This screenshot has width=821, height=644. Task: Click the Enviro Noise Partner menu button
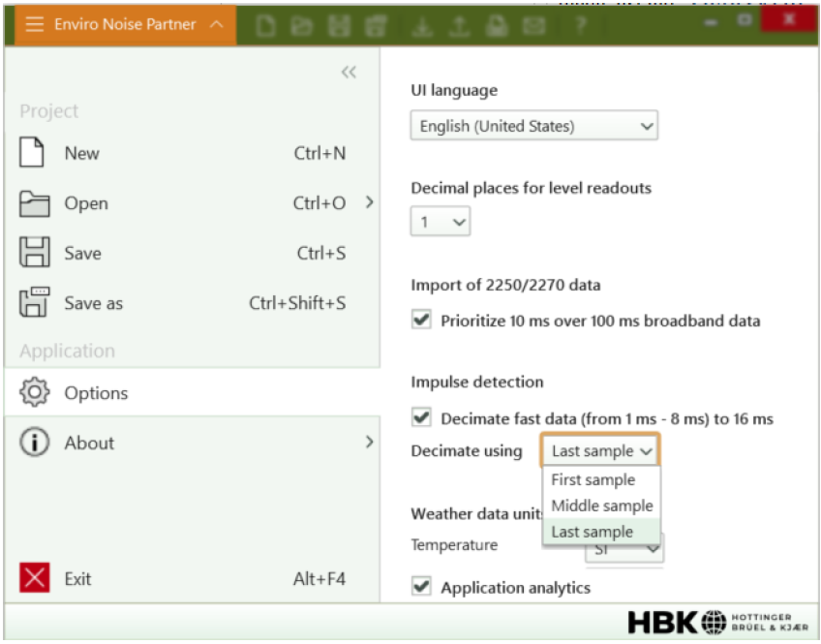pyautogui.click(x=126, y=24)
